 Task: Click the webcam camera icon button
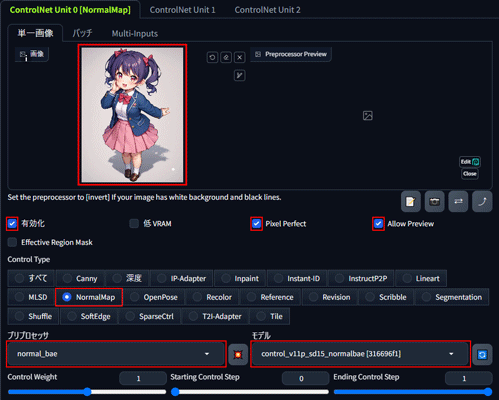pyautogui.click(x=434, y=201)
